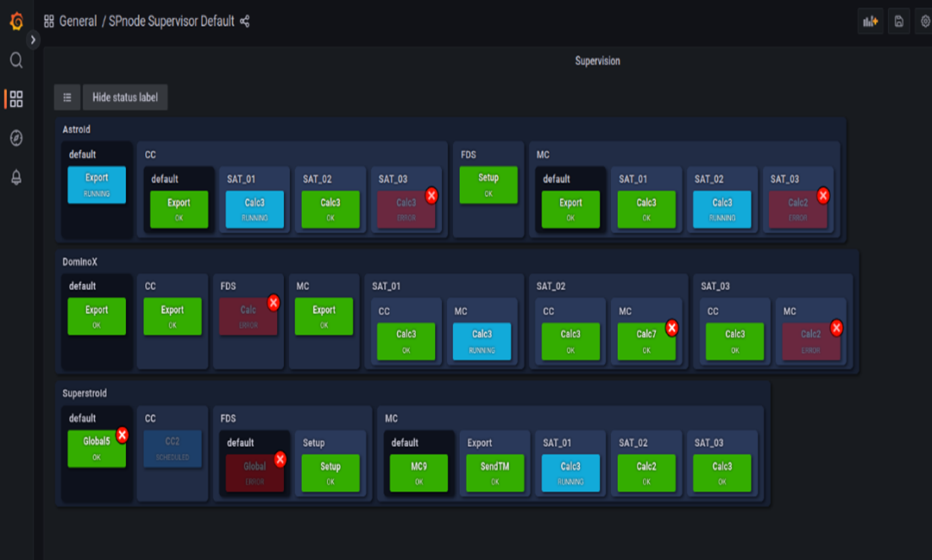The image size is (932, 560).
Task: Click the Add panel icon in toolbar
Action: (869, 21)
